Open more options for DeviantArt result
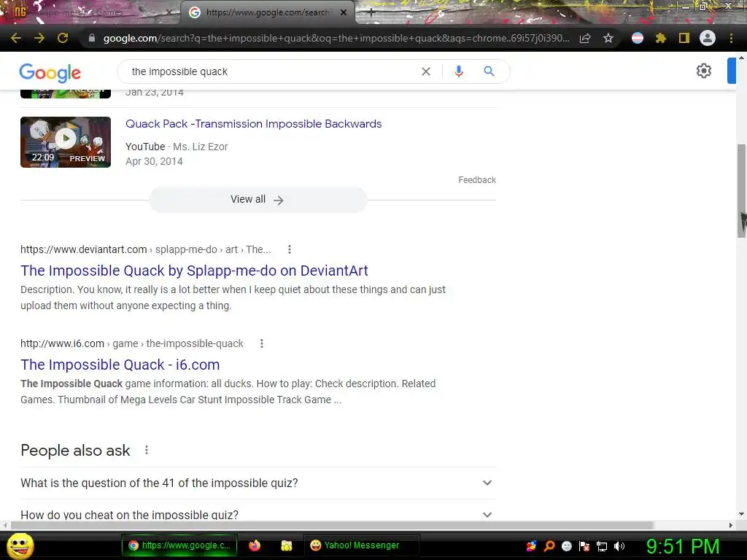Image resolution: width=747 pixels, height=560 pixels. (289, 249)
